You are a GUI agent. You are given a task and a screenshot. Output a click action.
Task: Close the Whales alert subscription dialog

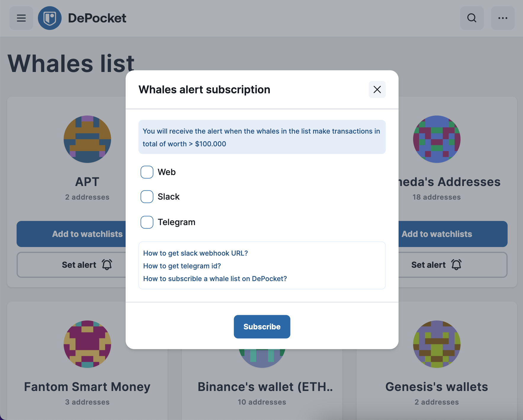click(x=377, y=89)
